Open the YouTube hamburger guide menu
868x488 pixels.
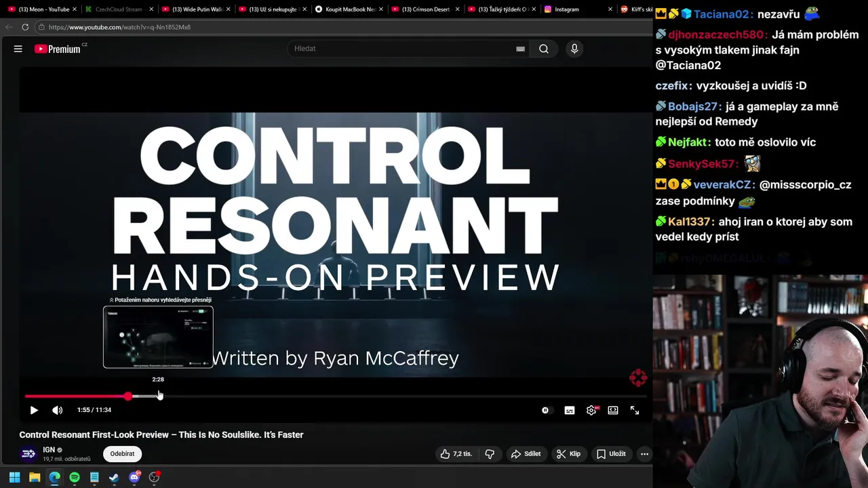pos(18,49)
